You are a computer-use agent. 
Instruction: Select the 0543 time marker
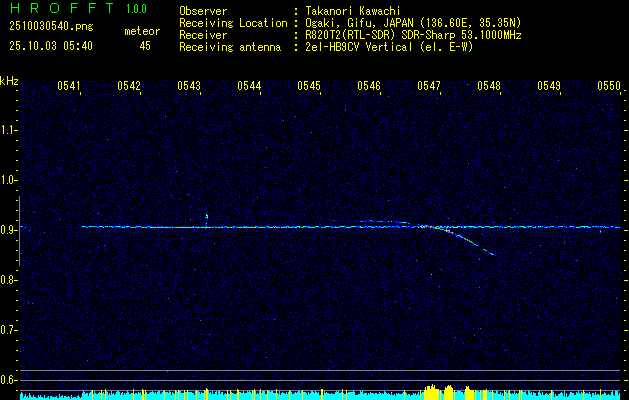(189, 87)
